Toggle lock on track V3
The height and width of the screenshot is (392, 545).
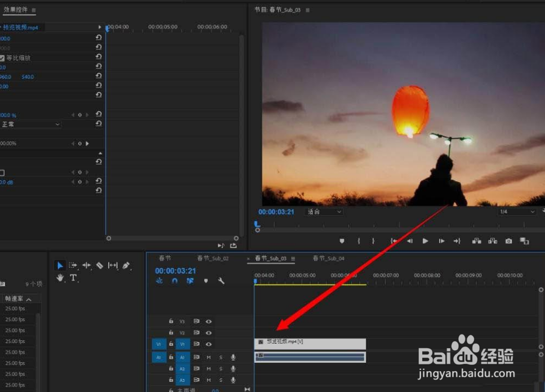(171, 321)
